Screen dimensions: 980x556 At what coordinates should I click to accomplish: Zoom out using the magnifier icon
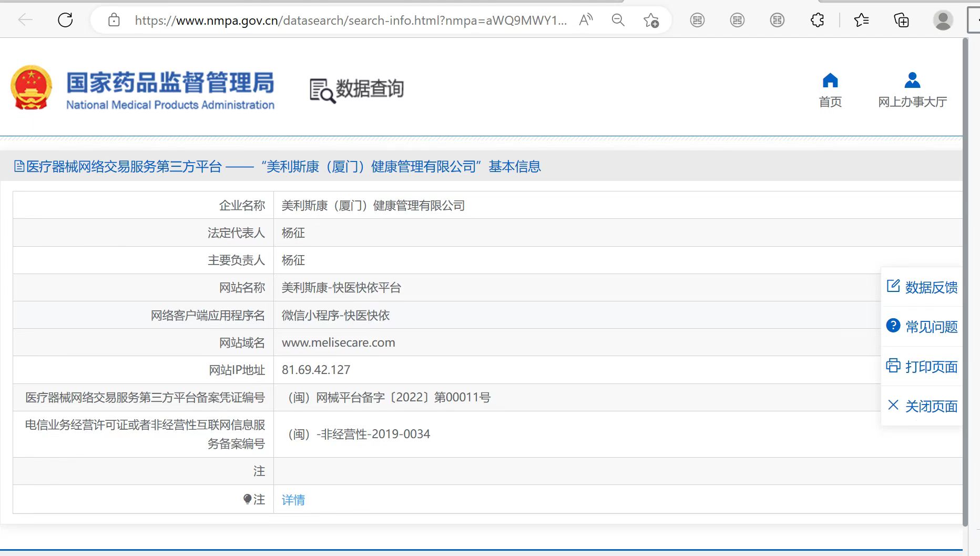618,20
